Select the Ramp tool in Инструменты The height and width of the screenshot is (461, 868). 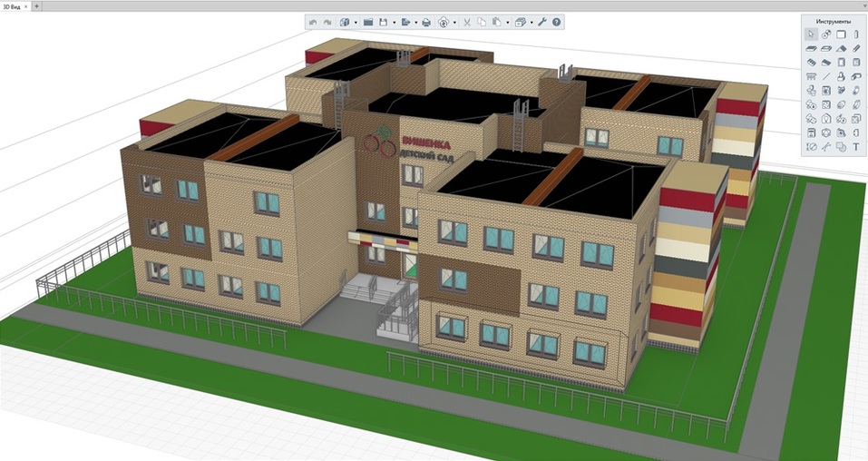tap(826, 62)
